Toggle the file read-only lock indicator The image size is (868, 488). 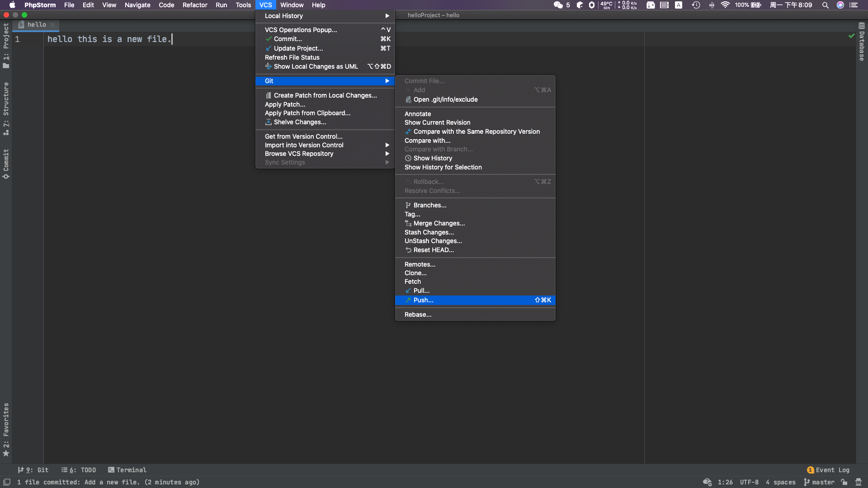pos(844,482)
